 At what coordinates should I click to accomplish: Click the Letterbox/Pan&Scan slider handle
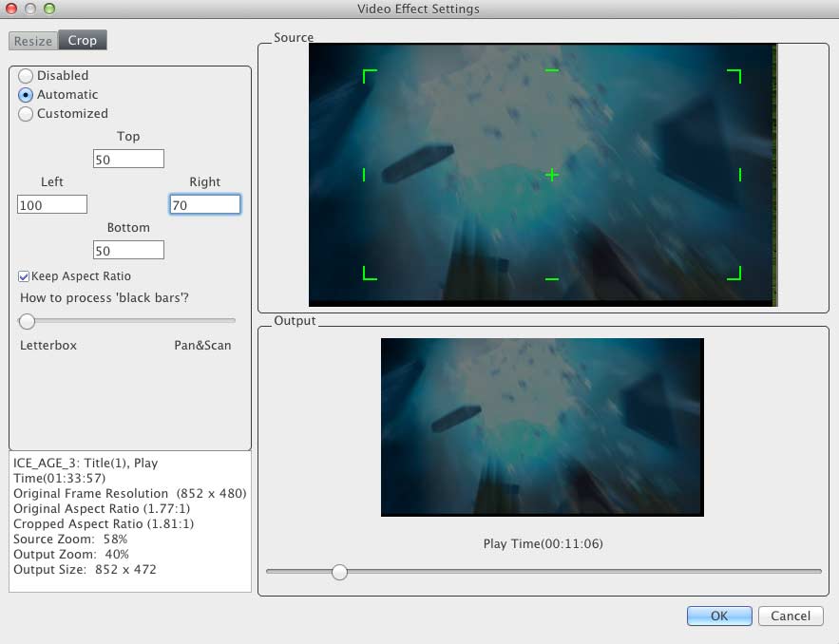tap(27, 321)
